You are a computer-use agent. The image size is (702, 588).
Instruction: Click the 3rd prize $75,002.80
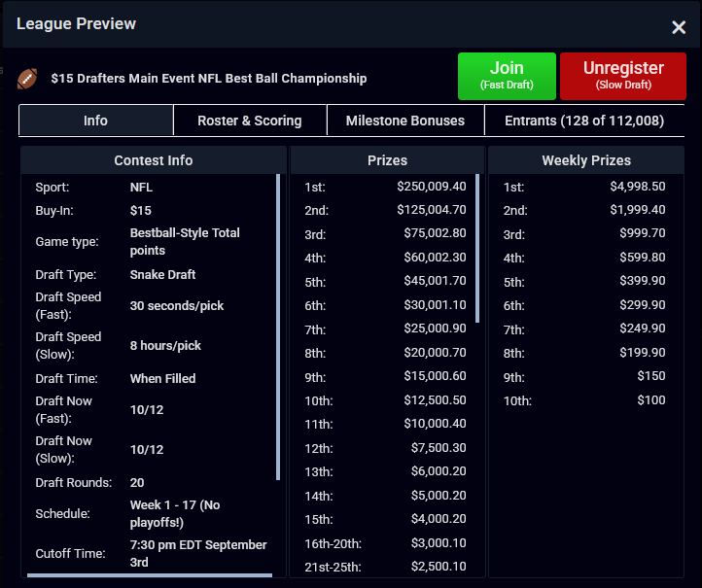click(435, 233)
